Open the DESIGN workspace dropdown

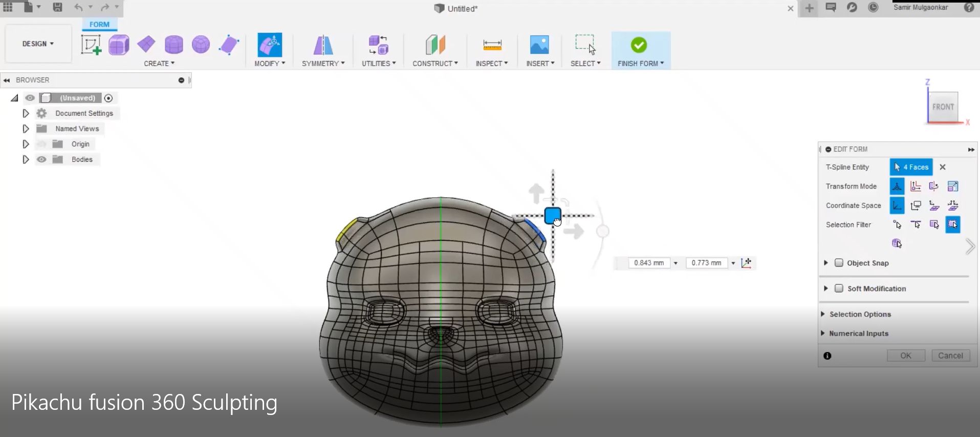38,44
